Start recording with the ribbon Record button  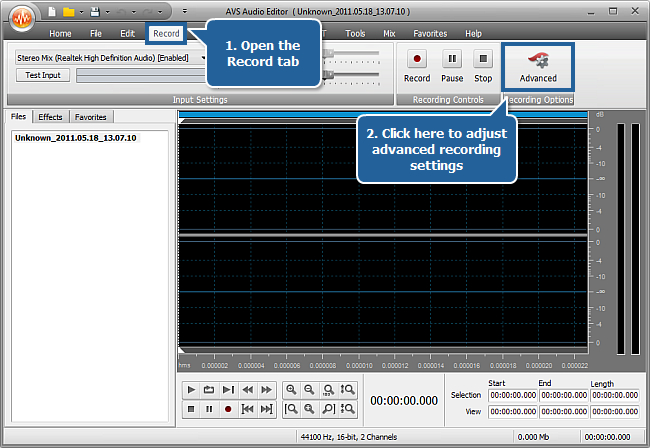pos(417,66)
